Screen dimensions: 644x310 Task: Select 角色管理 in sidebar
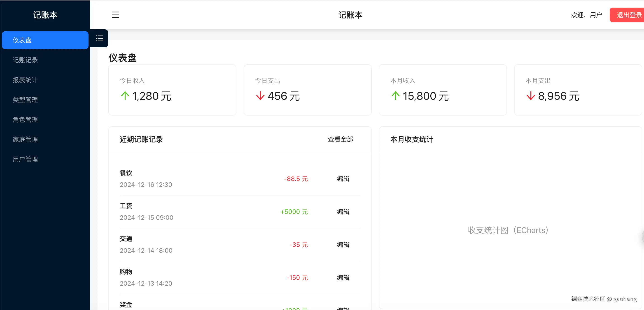click(x=25, y=120)
